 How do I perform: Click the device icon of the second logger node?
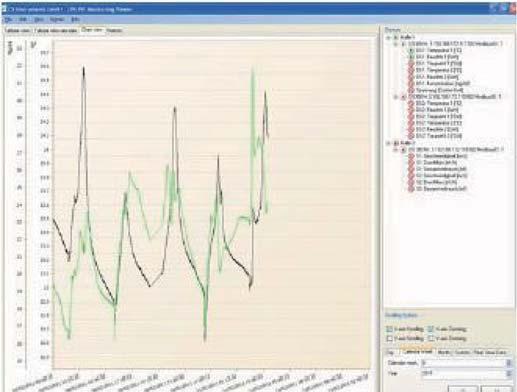[x=403, y=97]
